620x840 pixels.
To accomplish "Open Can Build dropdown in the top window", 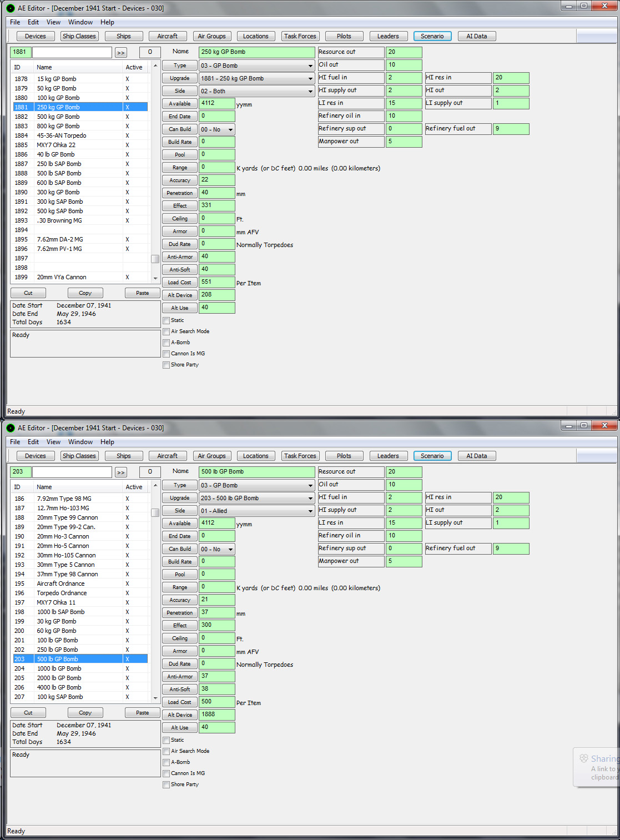I will click(x=217, y=129).
